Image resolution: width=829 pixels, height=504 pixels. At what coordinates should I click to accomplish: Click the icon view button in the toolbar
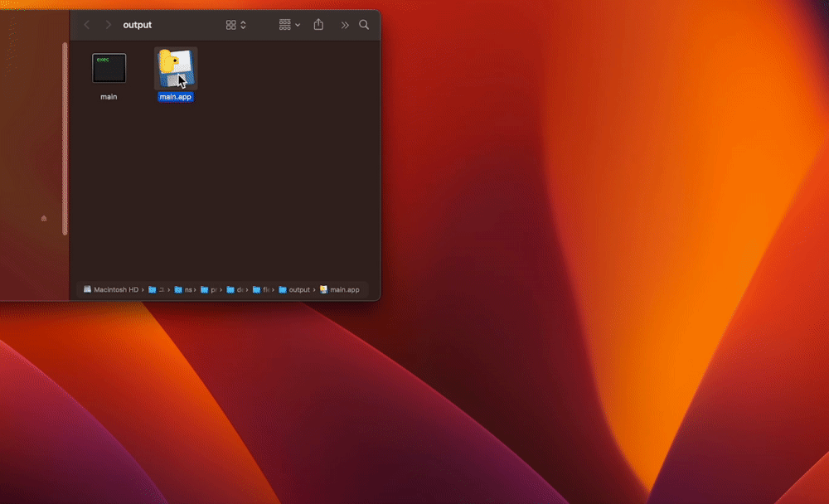[232, 25]
